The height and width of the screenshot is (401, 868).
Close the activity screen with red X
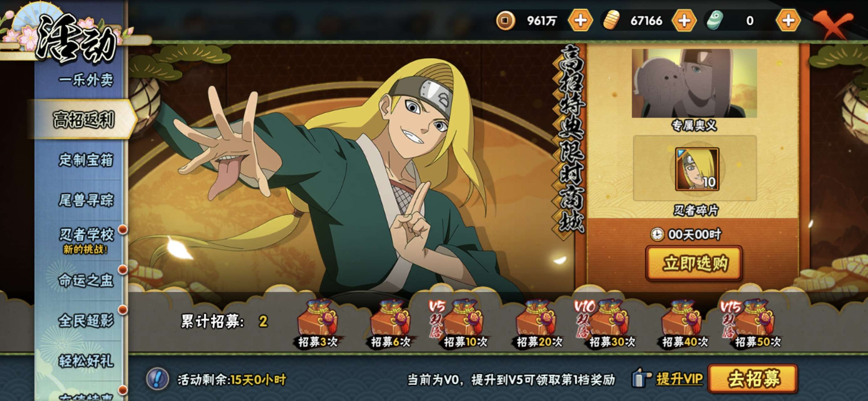coord(834,23)
